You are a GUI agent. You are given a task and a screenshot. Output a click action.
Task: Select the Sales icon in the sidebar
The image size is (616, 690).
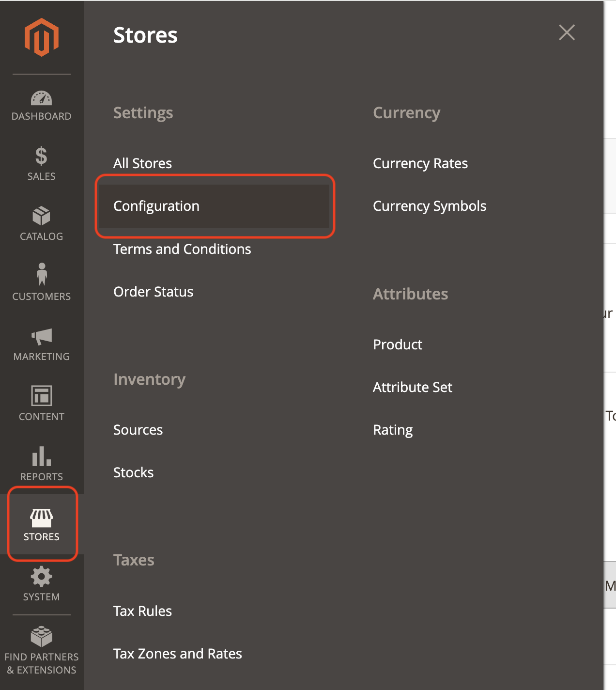[x=41, y=163]
